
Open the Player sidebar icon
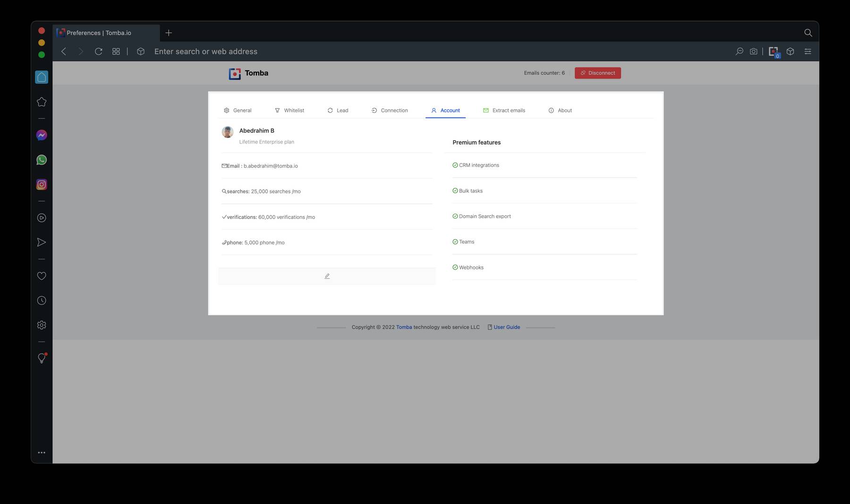(x=42, y=218)
